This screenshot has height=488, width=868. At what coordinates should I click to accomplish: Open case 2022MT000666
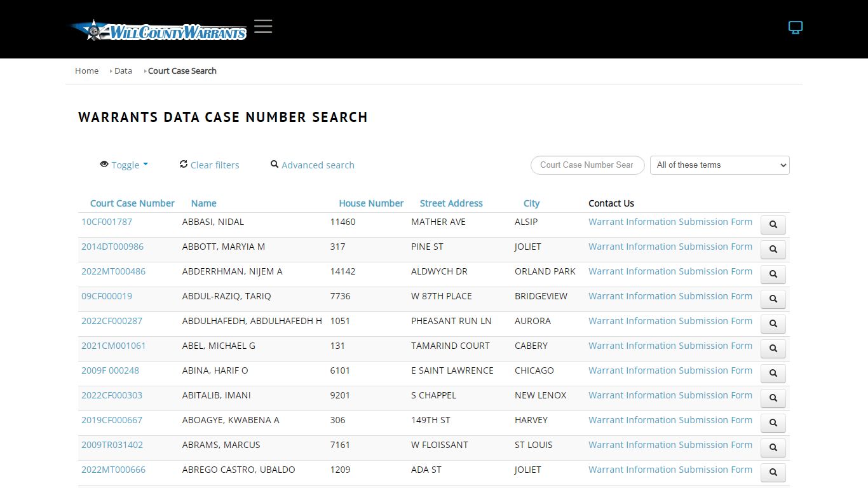click(x=113, y=470)
